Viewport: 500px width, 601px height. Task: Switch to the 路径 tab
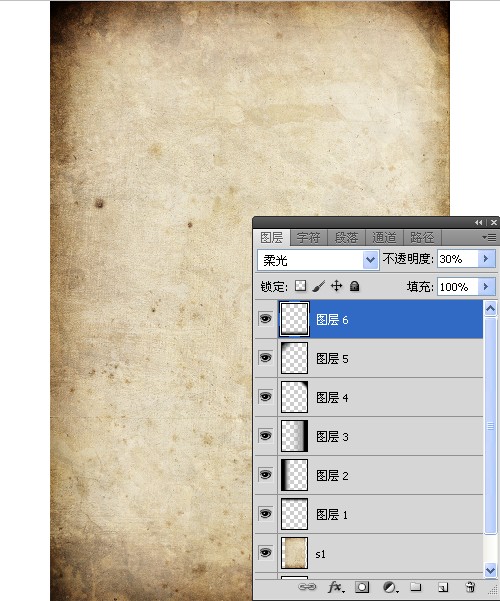422,238
